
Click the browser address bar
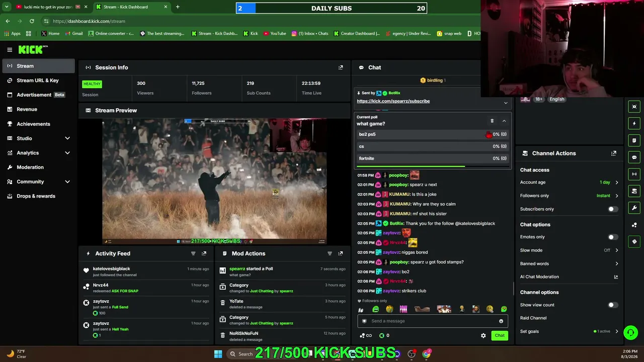pyautogui.click(x=259, y=21)
